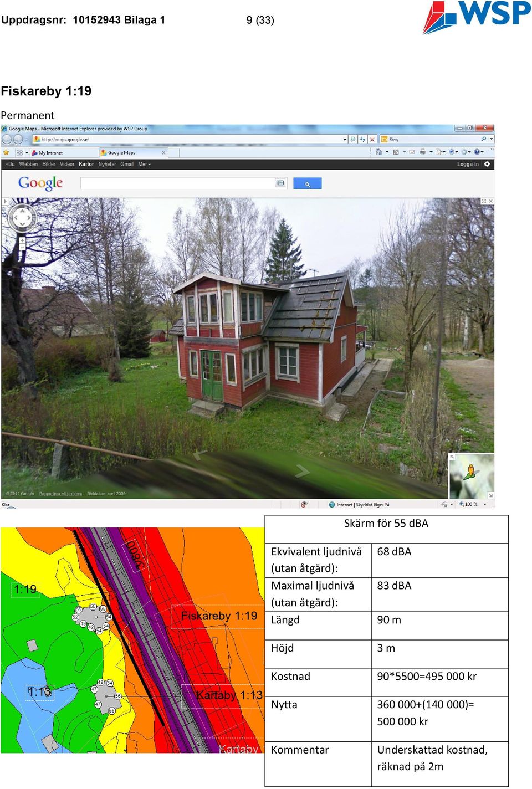The image size is (532, 789).
Task: Click the Favorites star icon
Action: [6, 152]
